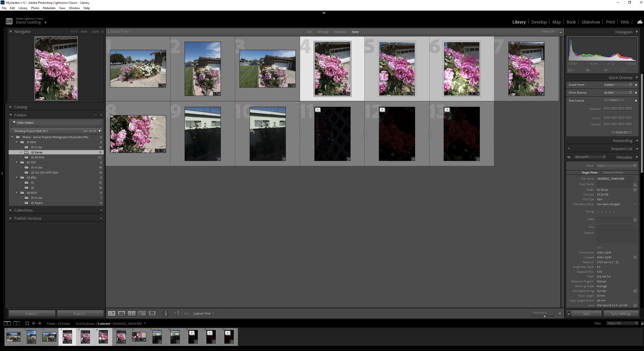Select the Painter spray can tool
The image size is (644, 351).
[166, 314]
